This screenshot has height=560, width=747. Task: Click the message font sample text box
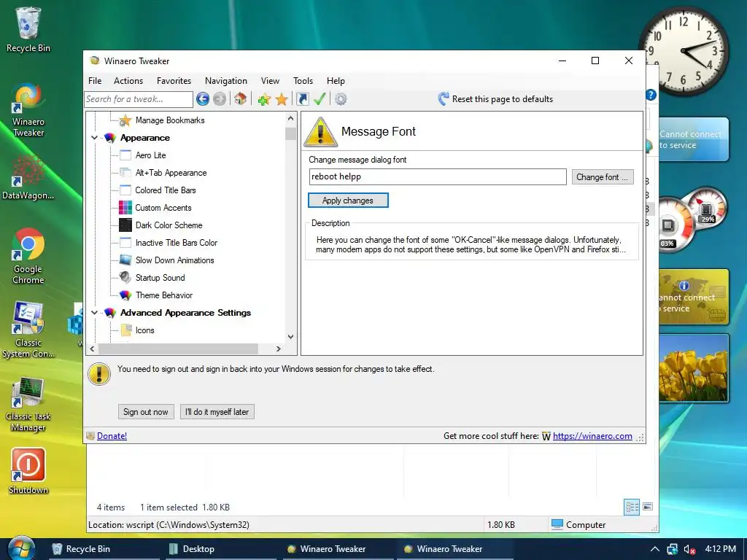(x=438, y=176)
